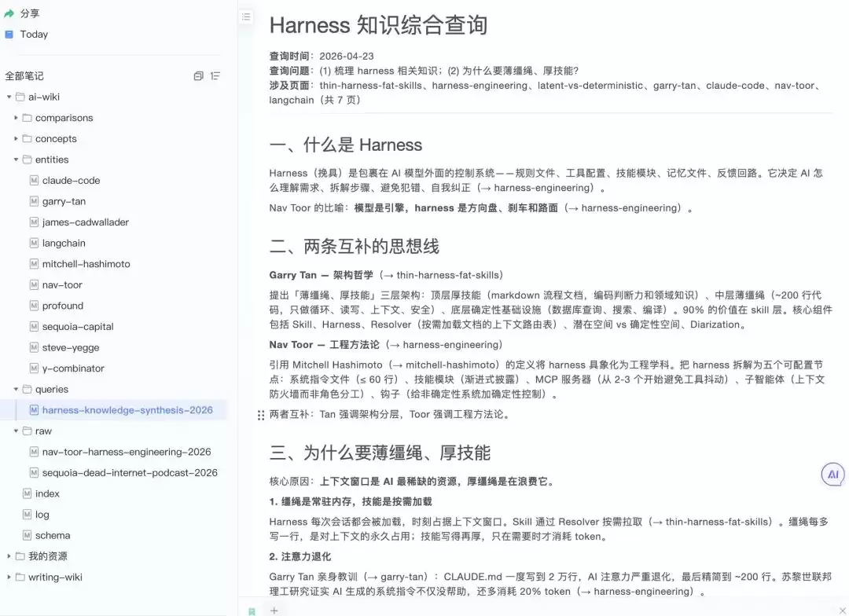Expand the writing-wiki folder arrow
The width and height of the screenshot is (849, 616).
pyautogui.click(x=9, y=577)
